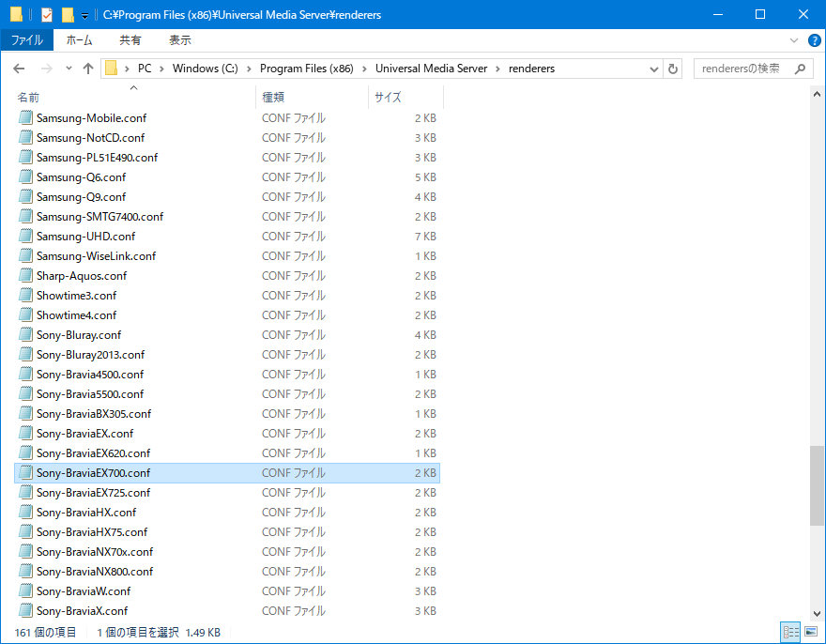The image size is (826, 644).
Task: Click the Properties quick access icon
Action: [47, 14]
